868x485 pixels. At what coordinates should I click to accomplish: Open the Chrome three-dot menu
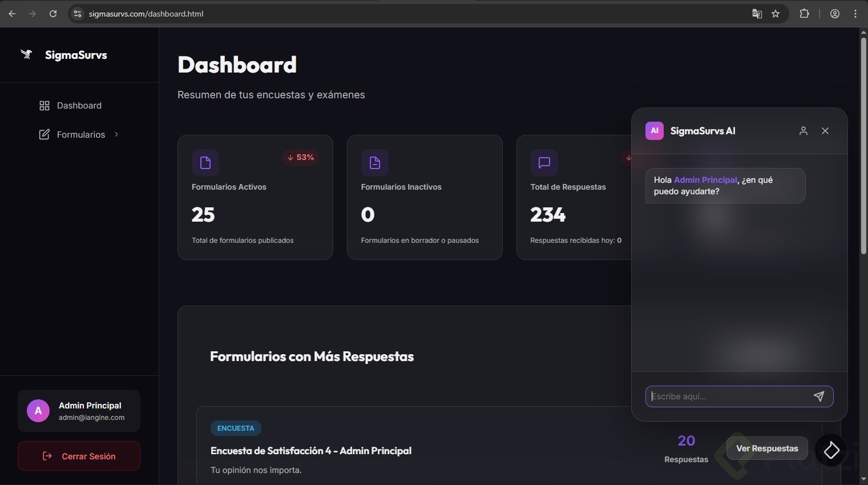click(x=855, y=14)
